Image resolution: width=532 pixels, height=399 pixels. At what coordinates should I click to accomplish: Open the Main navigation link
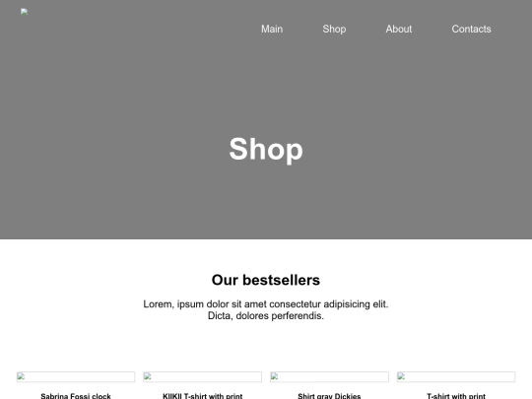(272, 30)
